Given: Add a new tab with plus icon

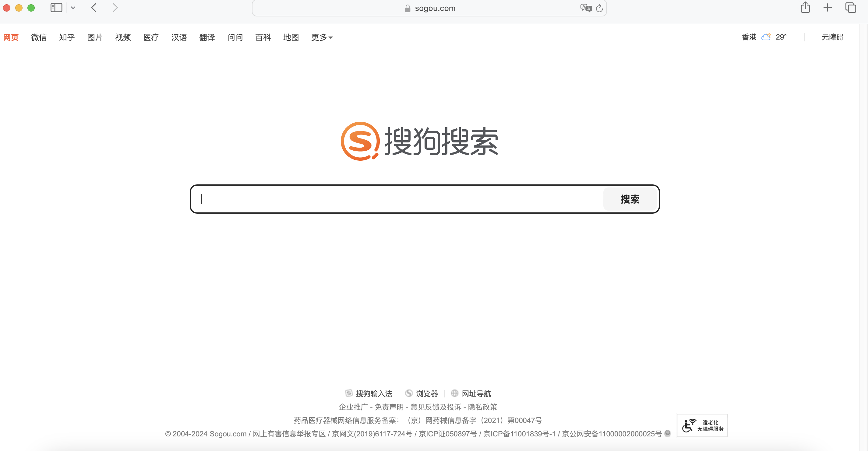Looking at the screenshot, I should pyautogui.click(x=827, y=7).
